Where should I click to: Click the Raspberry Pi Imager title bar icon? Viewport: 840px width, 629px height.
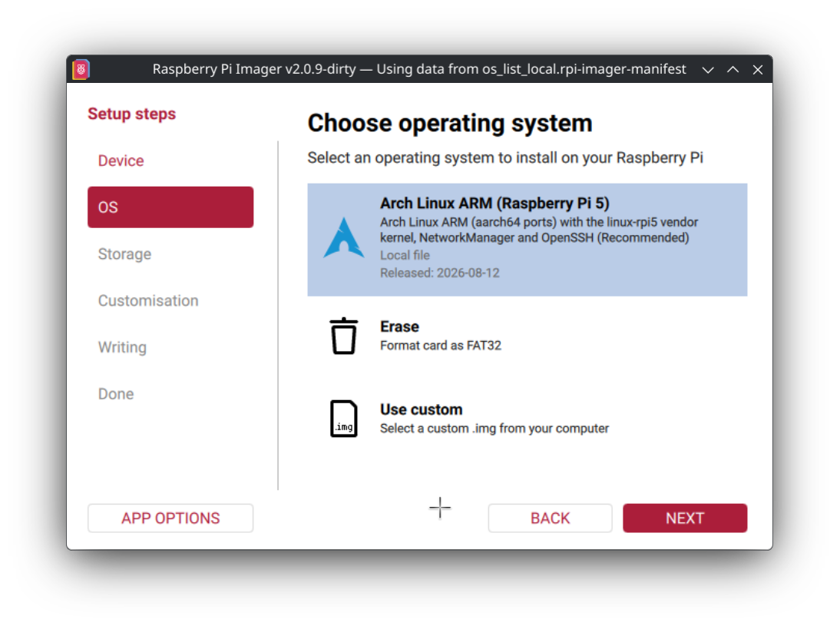[81, 69]
